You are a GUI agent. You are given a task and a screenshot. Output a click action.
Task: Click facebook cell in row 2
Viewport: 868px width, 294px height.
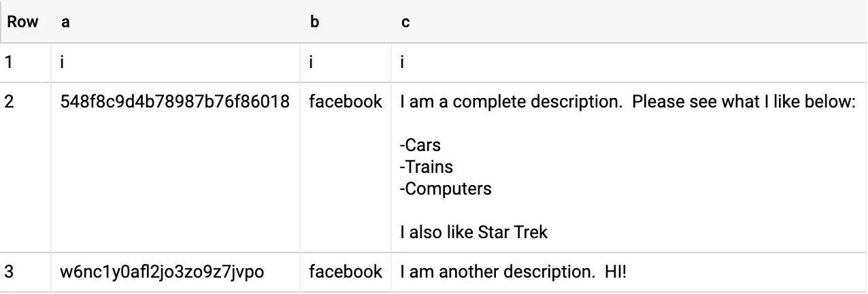(346, 102)
